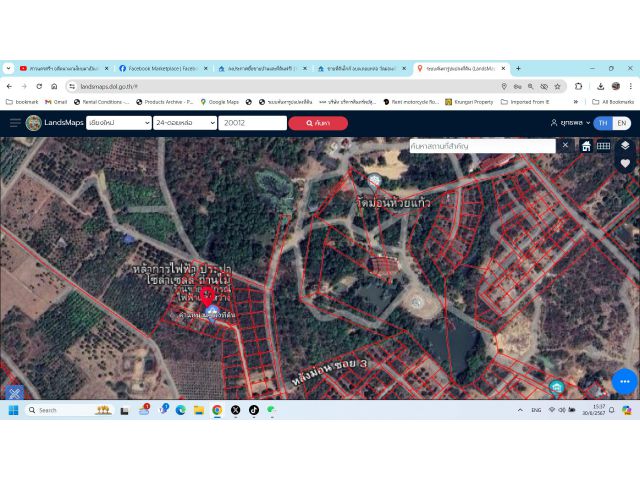Open the LandsMaps hamburger menu
640x480 pixels.
[15, 123]
